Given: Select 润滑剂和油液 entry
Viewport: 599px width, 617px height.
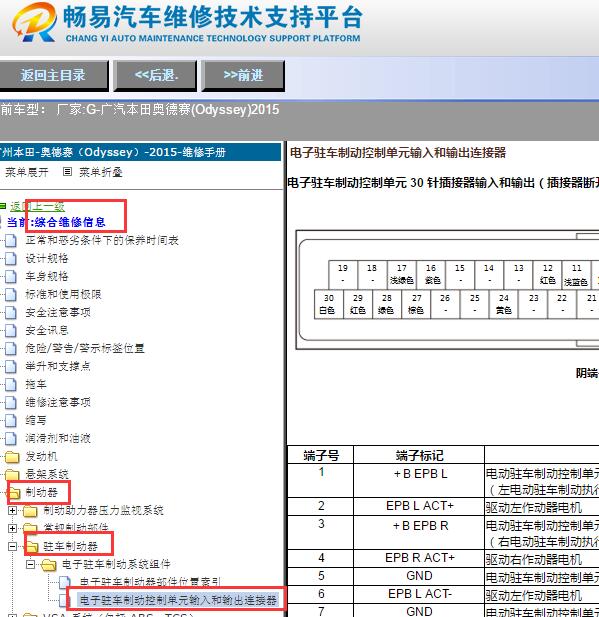Looking at the screenshot, I should (x=58, y=438).
